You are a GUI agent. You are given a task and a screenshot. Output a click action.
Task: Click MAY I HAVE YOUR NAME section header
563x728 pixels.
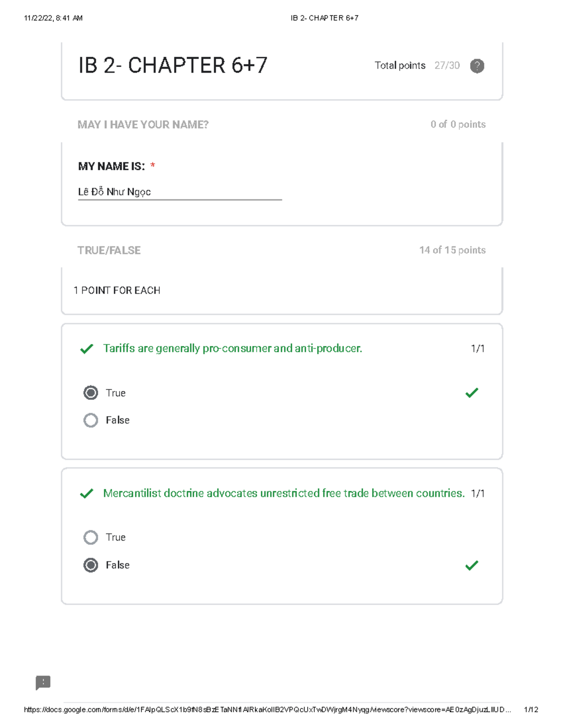143,125
